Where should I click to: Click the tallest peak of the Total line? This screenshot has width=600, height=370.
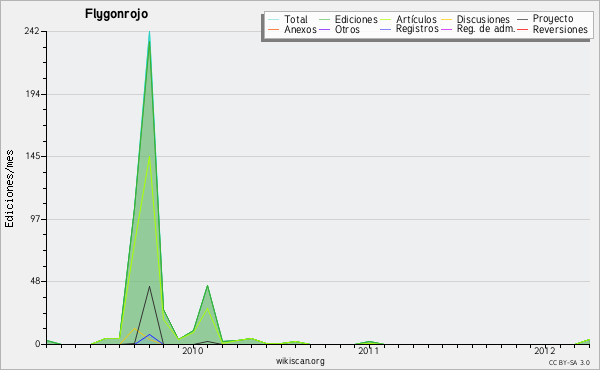click(x=149, y=32)
